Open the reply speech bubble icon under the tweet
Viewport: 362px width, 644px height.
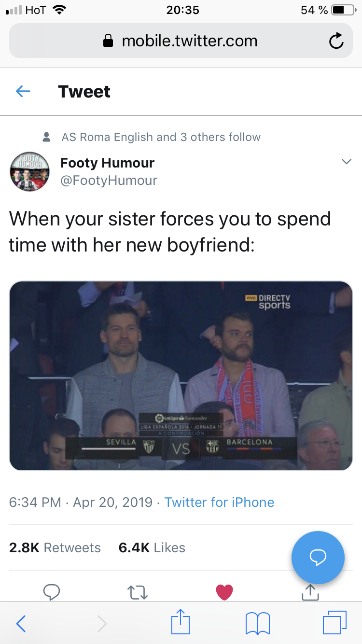[x=52, y=591]
